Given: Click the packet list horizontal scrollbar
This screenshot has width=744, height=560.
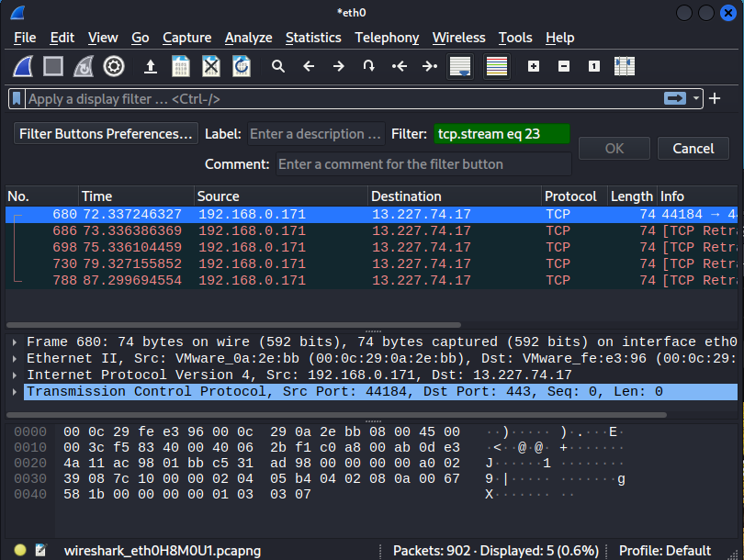Looking at the screenshot, I should (x=233, y=325).
